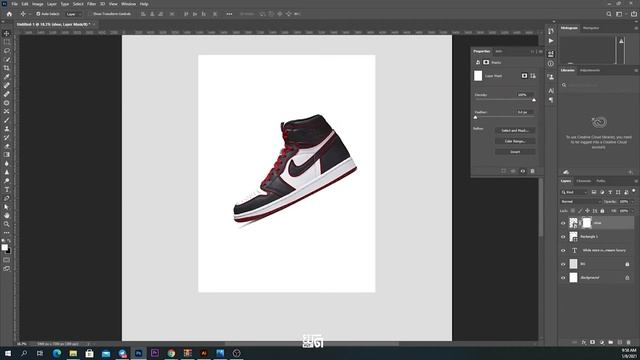Open the Properties panel flyout menu
640x360 pixels.
541,51
